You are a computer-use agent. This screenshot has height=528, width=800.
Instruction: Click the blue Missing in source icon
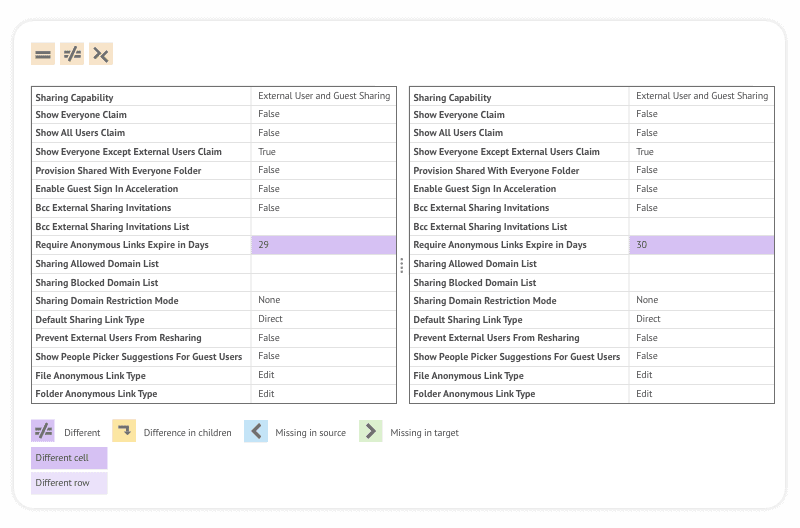tap(256, 431)
